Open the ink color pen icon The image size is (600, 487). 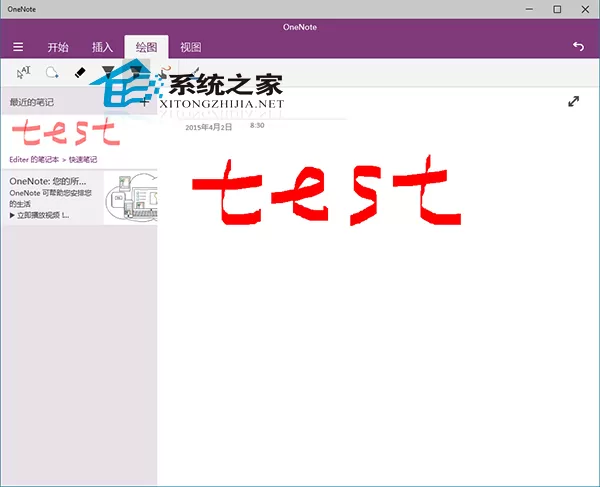tap(194, 72)
